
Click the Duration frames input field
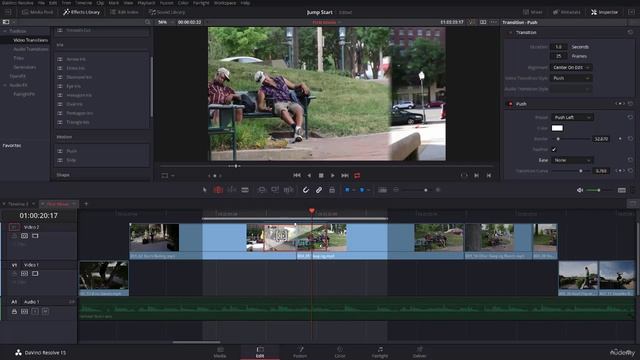click(x=558, y=56)
